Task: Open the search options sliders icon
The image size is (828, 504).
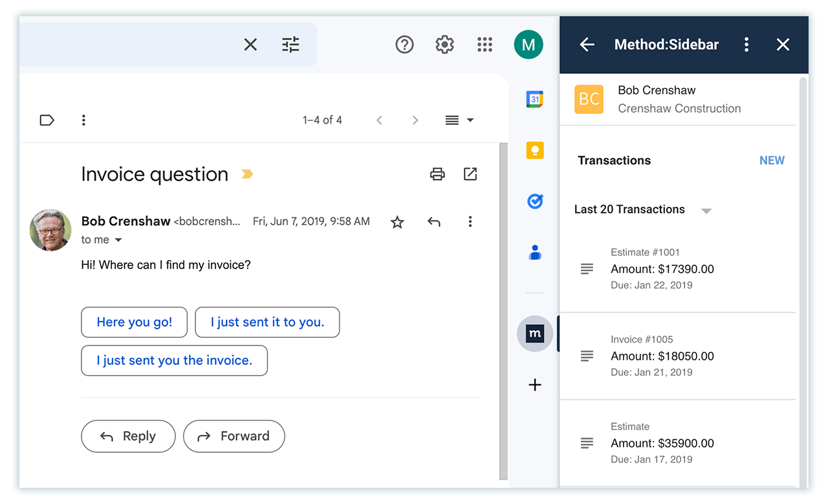Action: [290, 45]
